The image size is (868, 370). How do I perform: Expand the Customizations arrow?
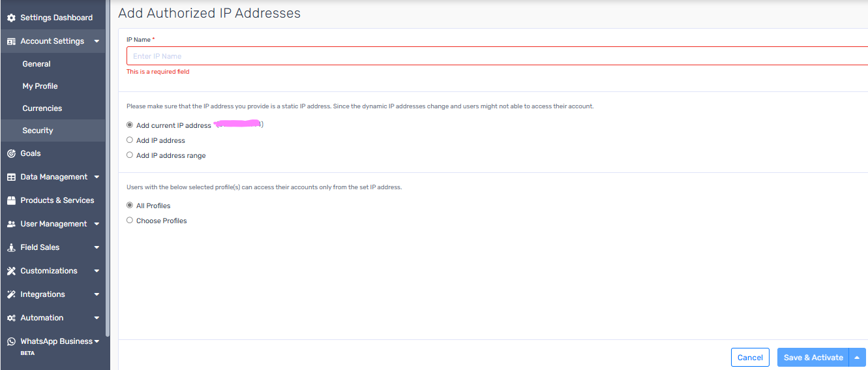pos(97,271)
